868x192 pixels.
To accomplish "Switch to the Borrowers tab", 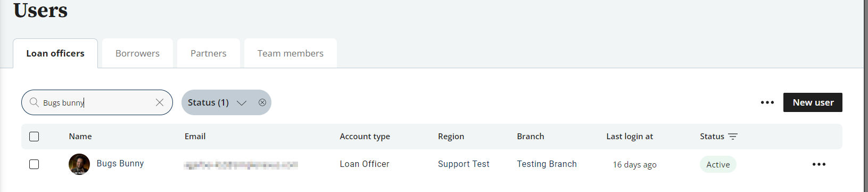I will coord(137,53).
